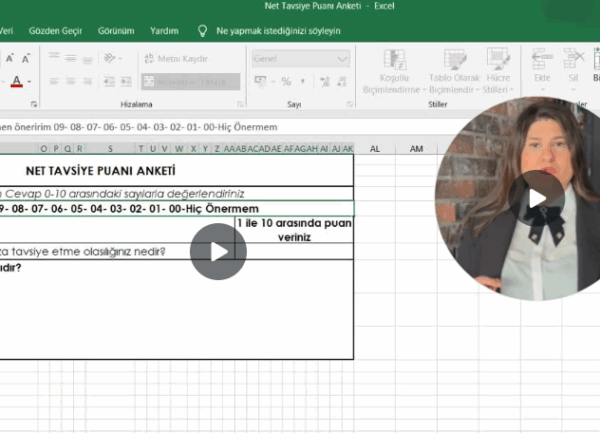Click the Ne yapmak istediğinizi söyleyin box
Viewport: 600px width, 433px height.
(278, 31)
